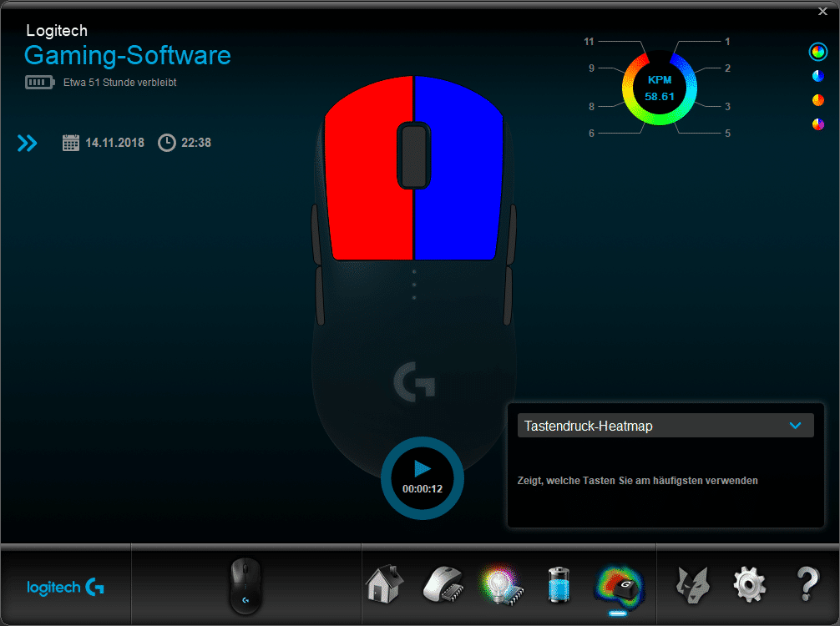Select the input analysis heatmap icon
Image resolution: width=840 pixels, height=626 pixels.
coord(616,584)
